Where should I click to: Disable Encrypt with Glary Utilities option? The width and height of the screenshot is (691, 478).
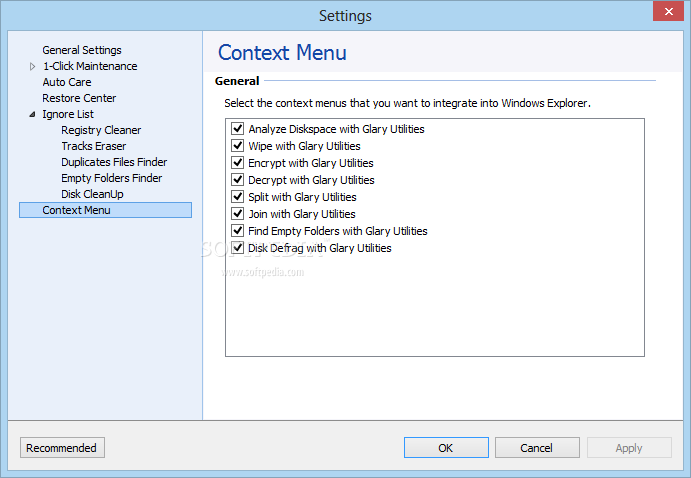pyautogui.click(x=238, y=163)
